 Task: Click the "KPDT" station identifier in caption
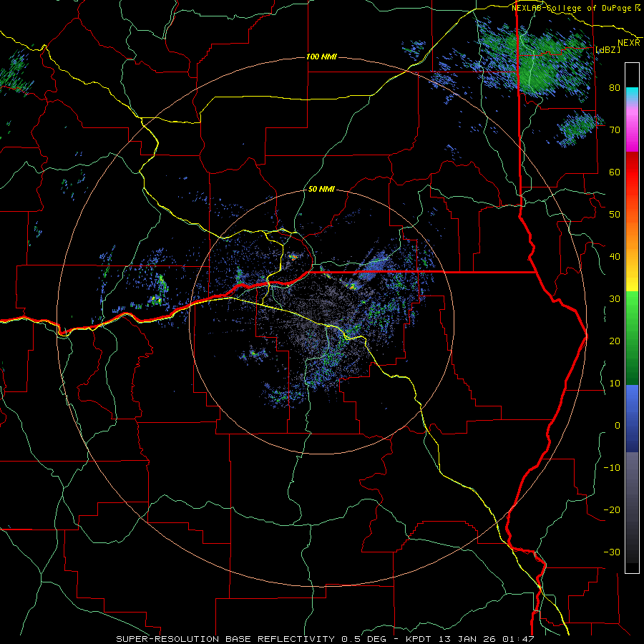tap(420, 639)
